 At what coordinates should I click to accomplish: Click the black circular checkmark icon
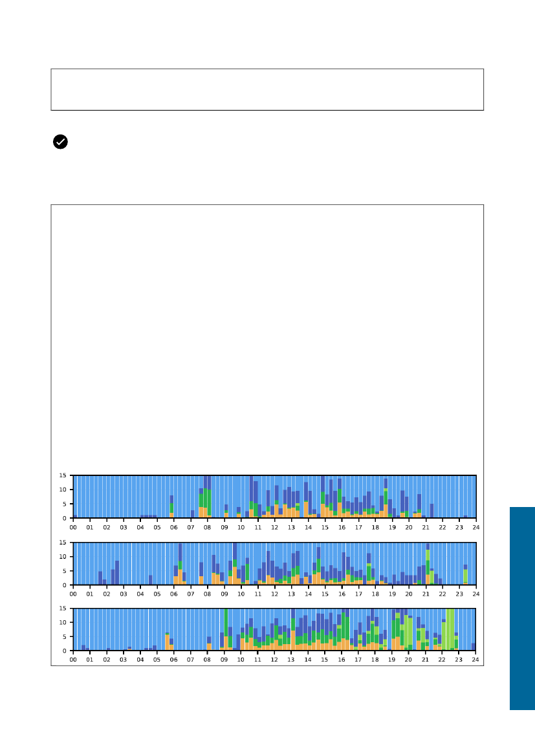[x=60, y=142]
